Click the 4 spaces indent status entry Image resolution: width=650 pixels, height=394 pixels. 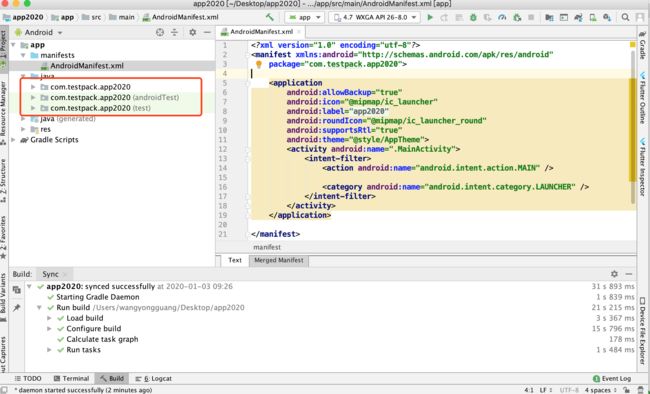[600, 390]
